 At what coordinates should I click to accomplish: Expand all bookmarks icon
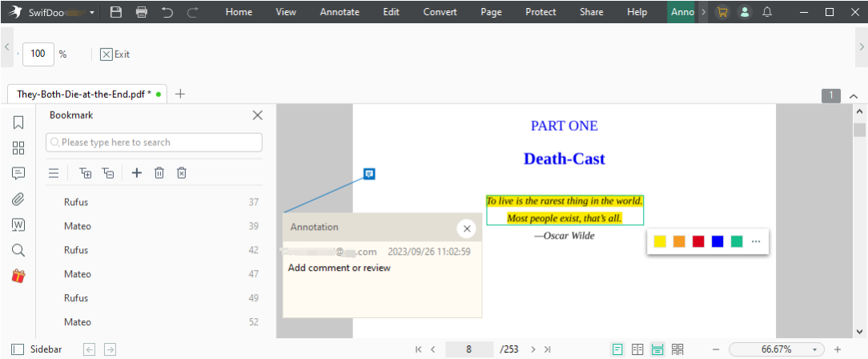click(86, 173)
